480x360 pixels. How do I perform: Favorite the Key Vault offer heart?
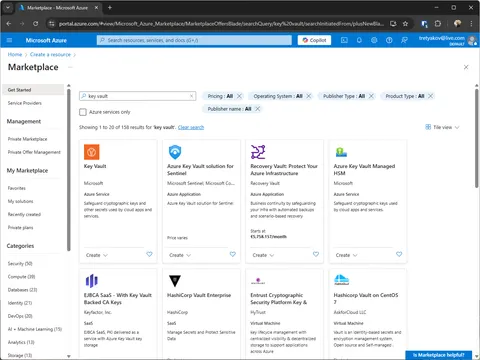click(149, 254)
